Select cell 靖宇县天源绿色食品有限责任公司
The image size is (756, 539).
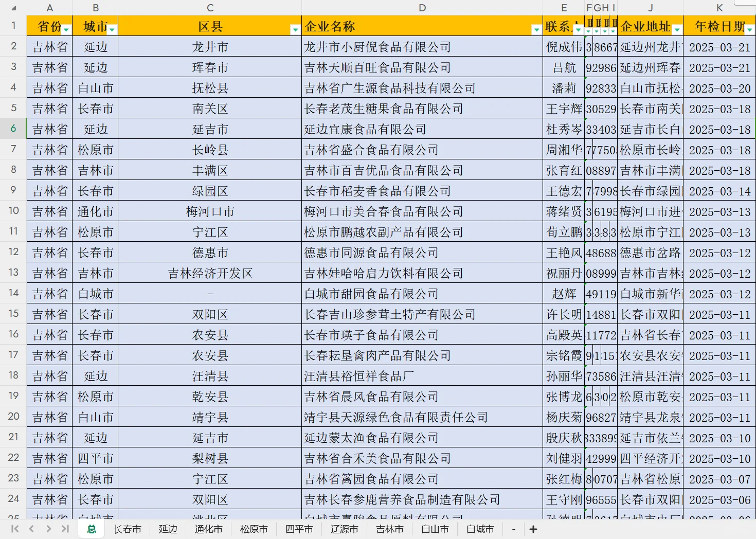(x=422, y=417)
